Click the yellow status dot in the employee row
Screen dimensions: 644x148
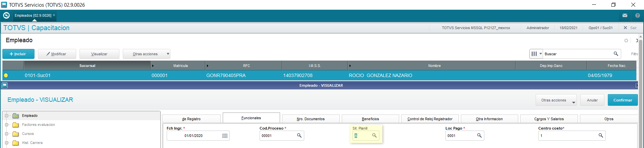click(x=6, y=75)
